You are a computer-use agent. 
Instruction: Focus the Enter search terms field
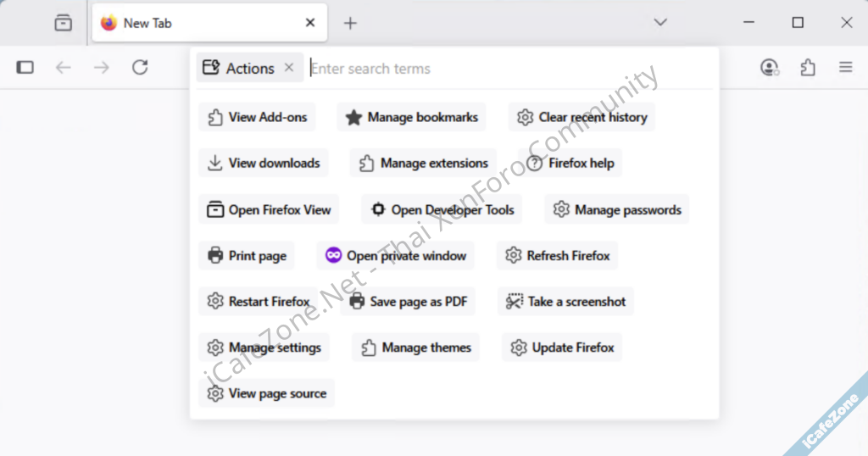(509, 69)
